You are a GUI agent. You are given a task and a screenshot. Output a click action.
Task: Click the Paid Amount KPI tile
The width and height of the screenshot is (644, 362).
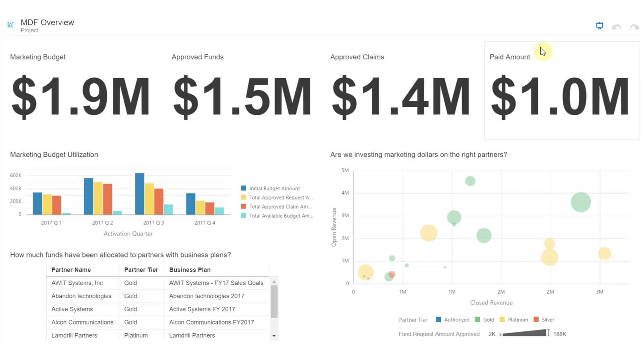pyautogui.click(x=562, y=90)
